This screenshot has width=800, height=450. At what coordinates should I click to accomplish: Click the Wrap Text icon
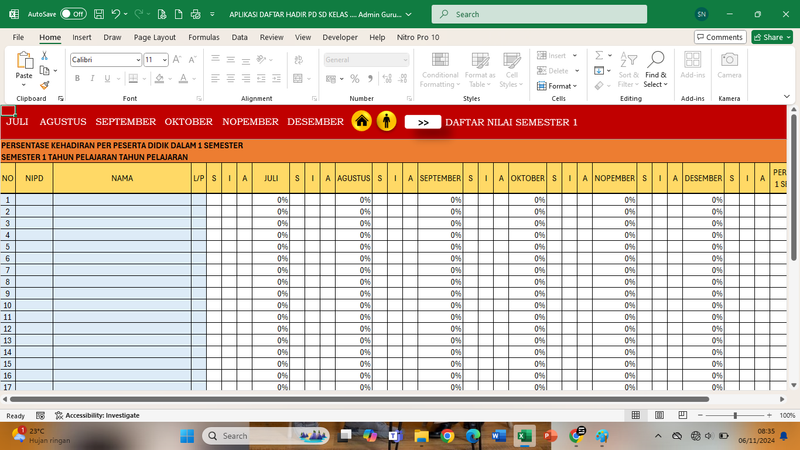[x=298, y=60]
